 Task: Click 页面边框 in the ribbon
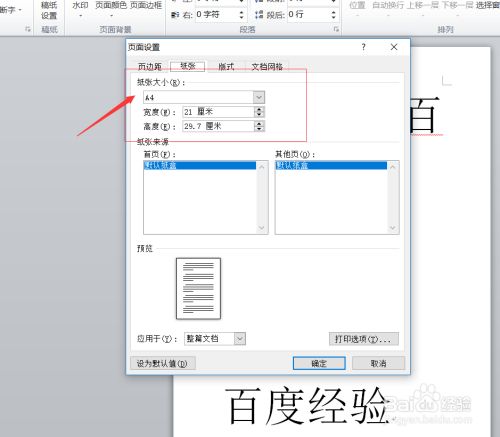click(146, 6)
